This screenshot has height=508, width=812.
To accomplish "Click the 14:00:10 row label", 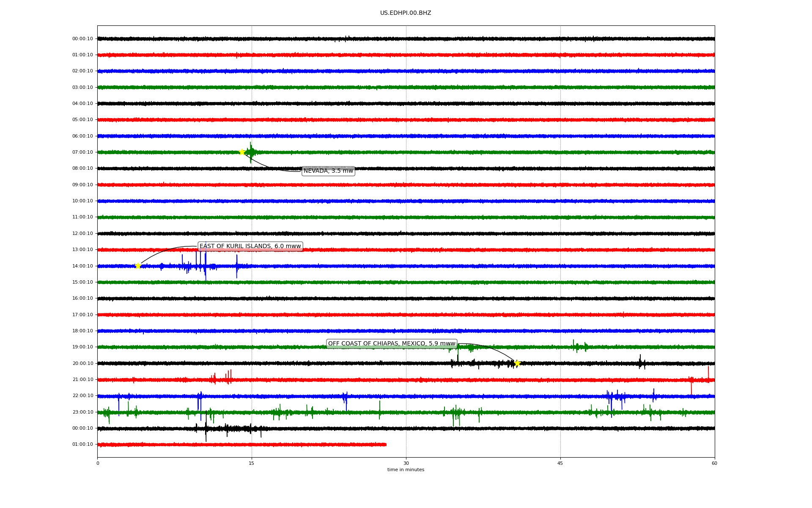I will (82, 266).
